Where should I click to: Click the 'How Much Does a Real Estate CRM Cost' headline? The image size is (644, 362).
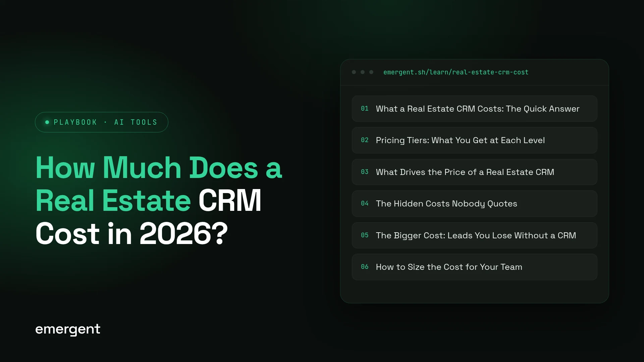(x=159, y=200)
